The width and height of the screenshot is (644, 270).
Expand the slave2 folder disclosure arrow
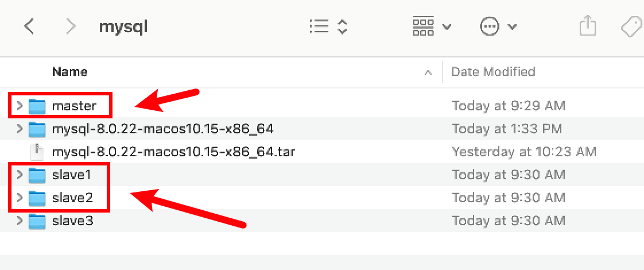click(x=19, y=198)
